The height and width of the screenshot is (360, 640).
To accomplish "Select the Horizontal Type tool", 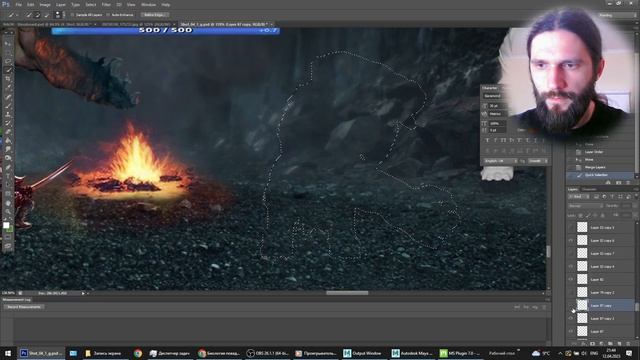I will pyautogui.click(x=8, y=176).
